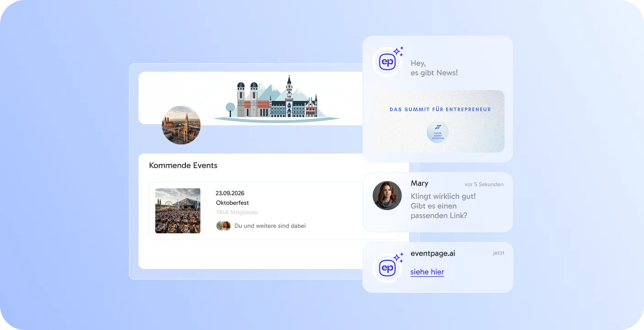
Task: Open Mary's profile picture
Action: (x=387, y=195)
